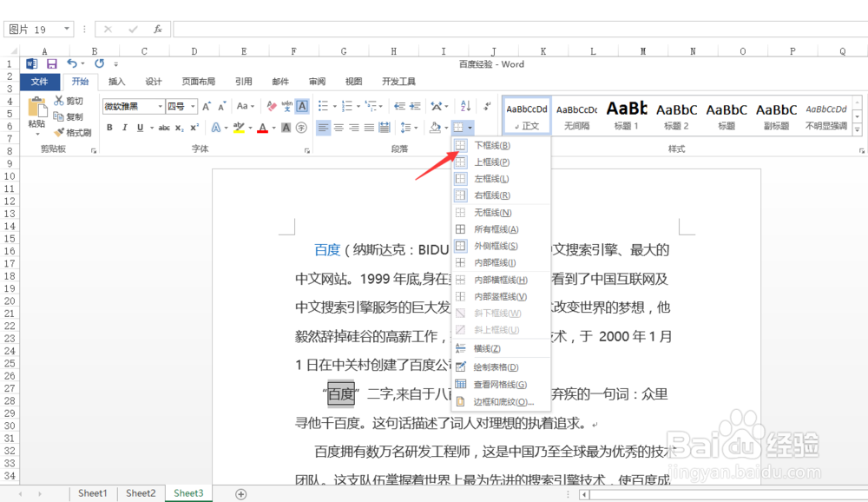The height and width of the screenshot is (502, 868).
Task: Select the Sheet2 worksheet tab
Action: tap(141, 493)
